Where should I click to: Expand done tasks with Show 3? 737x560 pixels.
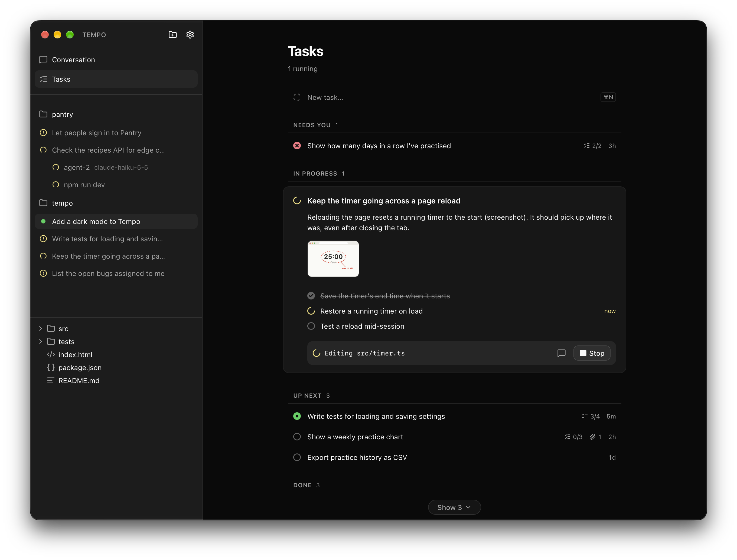(x=454, y=507)
